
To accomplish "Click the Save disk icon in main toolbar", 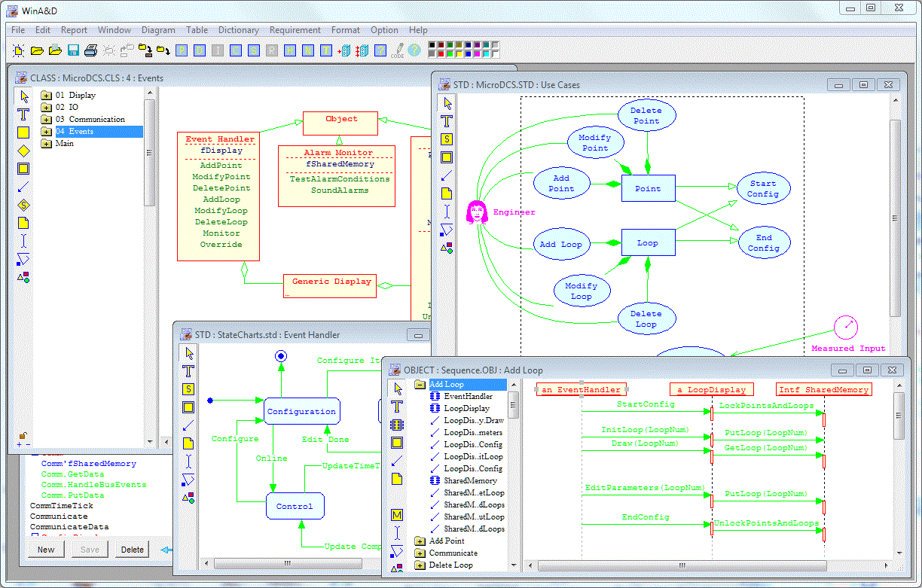I will click(73, 50).
